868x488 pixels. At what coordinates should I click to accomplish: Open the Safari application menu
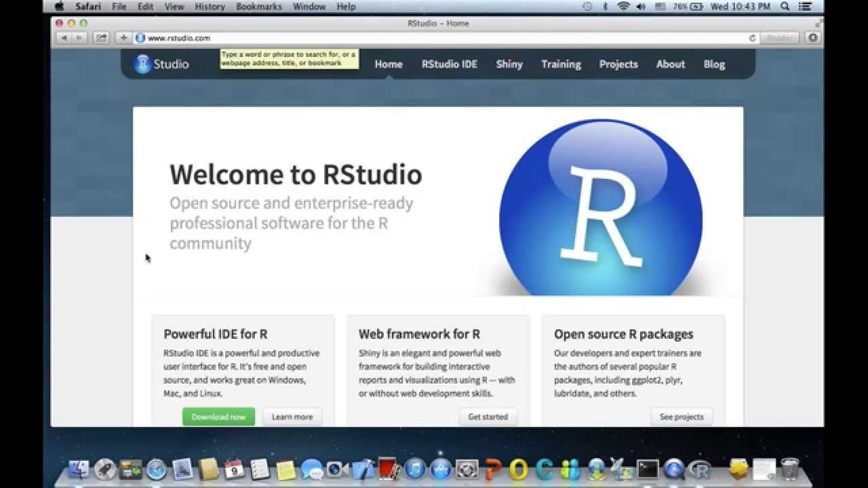87,6
